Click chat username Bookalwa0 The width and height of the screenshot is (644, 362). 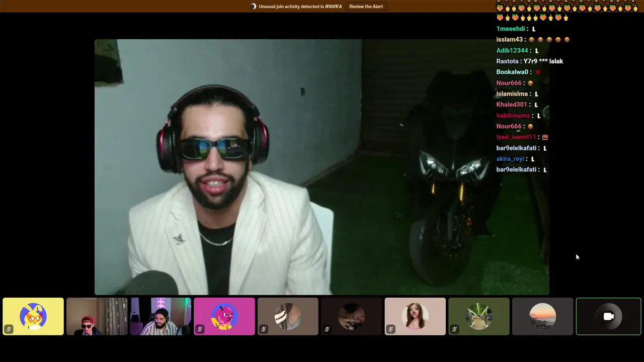click(x=512, y=72)
